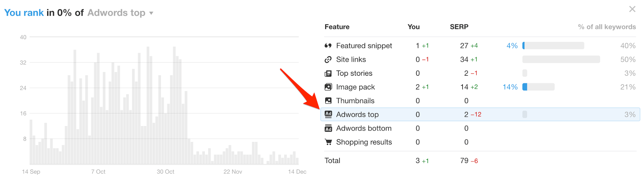Image resolution: width=644 pixels, height=180 pixels.
Task: Click the Shopping results cart icon
Action: coord(328,142)
